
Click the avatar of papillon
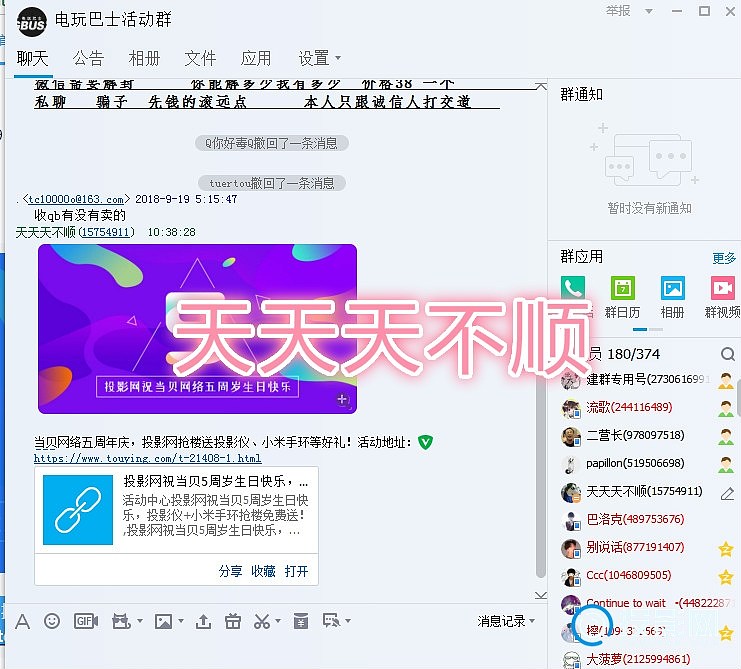pyautogui.click(x=571, y=464)
